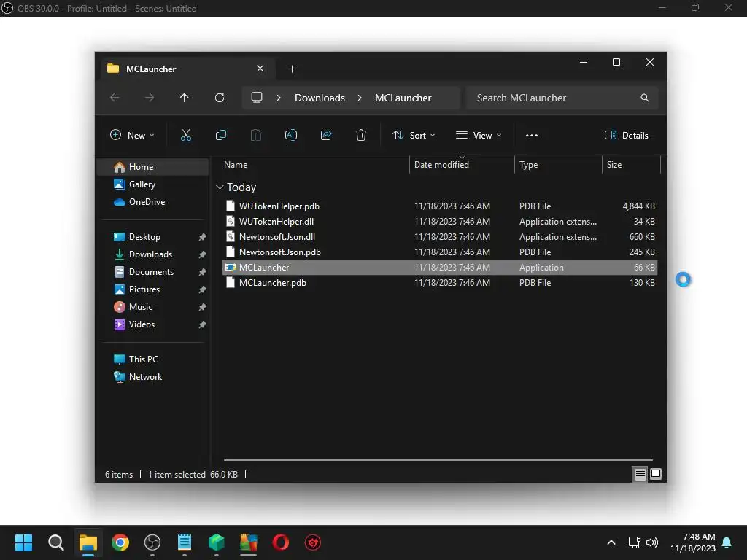Click MCLauncher in the address breadcrumb

pos(403,98)
